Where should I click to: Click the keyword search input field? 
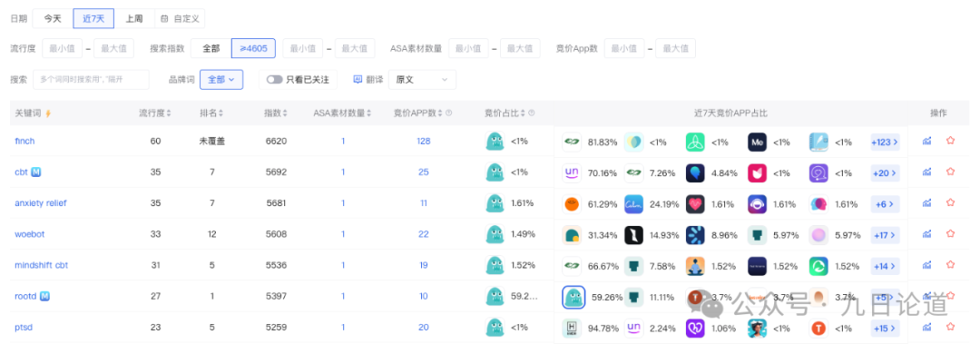click(92, 80)
